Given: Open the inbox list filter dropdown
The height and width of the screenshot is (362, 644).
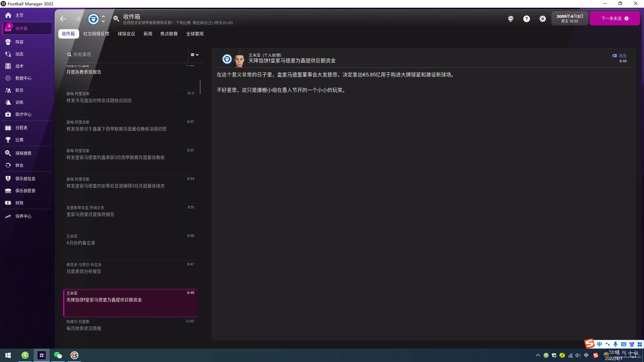Looking at the screenshot, I should (x=195, y=55).
